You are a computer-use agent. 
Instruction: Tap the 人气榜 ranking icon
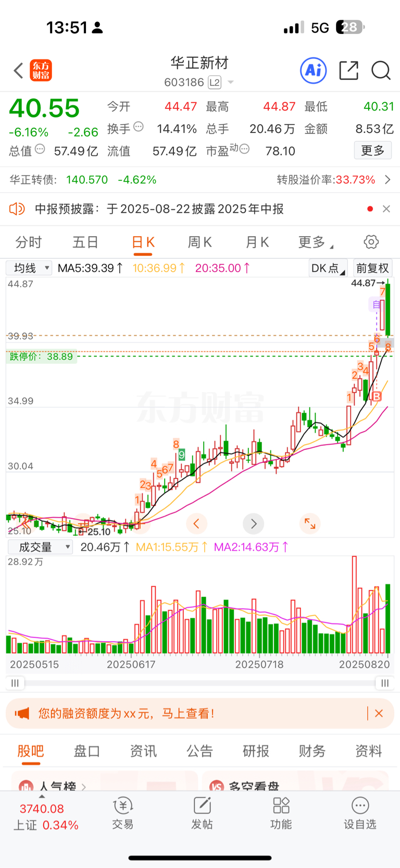pyautogui.click(x=26, y=786)
